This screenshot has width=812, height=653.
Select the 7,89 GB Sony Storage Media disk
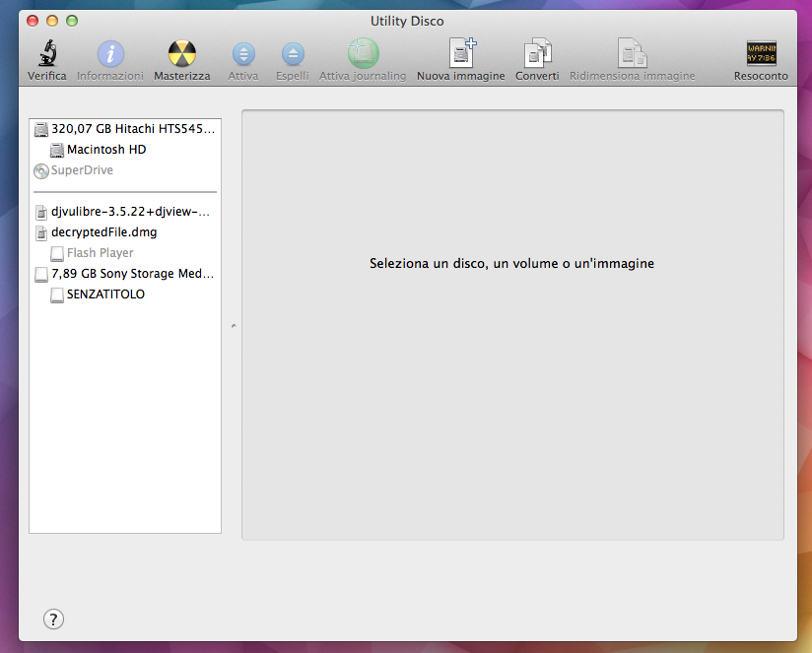pos(131,274)
